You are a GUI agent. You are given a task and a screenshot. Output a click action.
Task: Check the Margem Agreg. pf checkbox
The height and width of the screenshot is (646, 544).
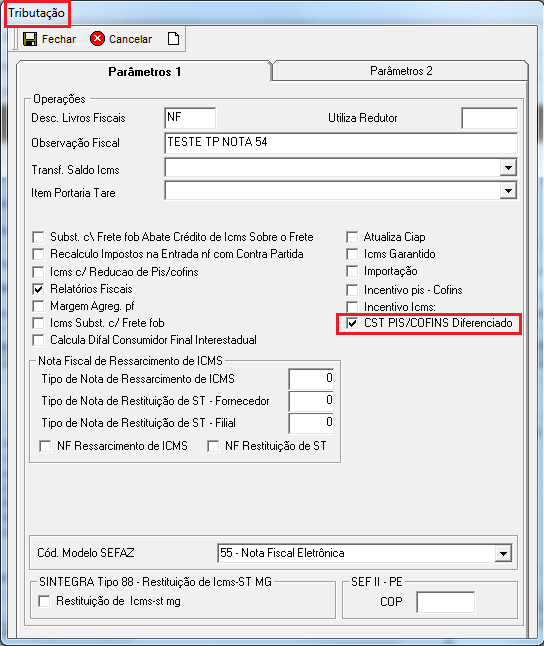38,306
